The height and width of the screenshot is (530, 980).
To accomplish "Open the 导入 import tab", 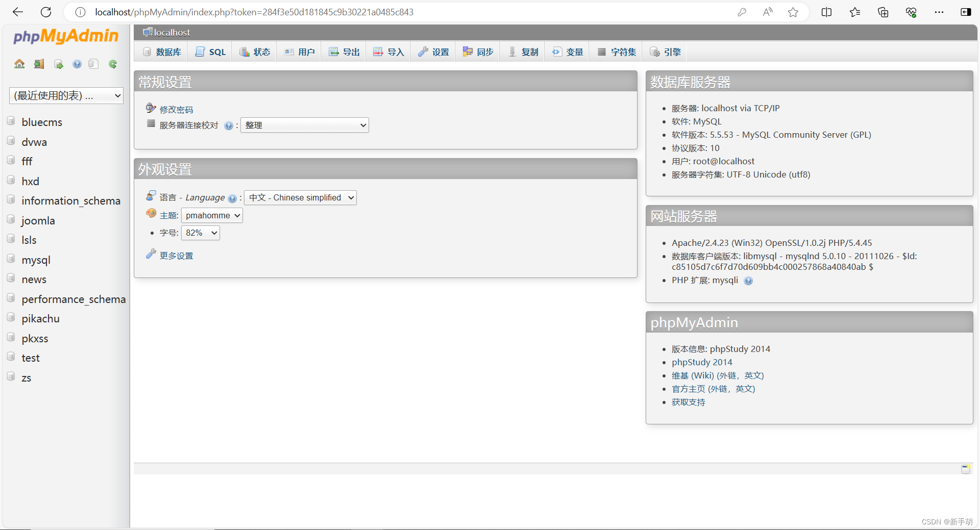I will tap(388, 52).
